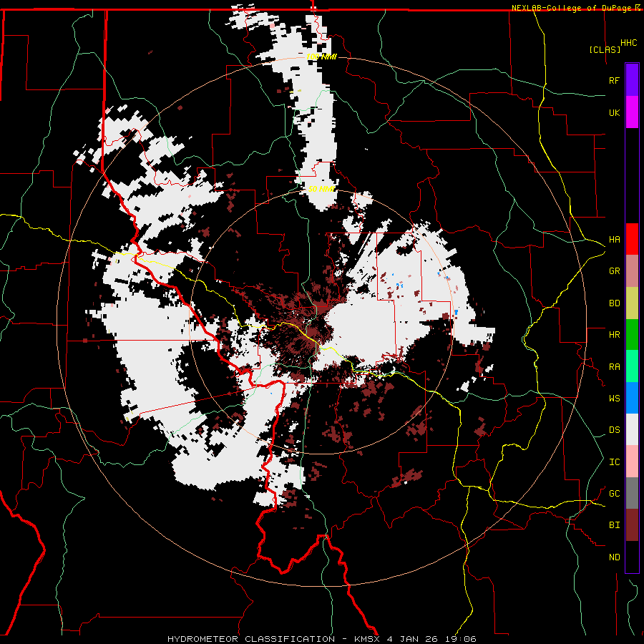The image size is (644, 644).
Task: Click the 'WS' legend label
Action: click(x=614, y=399)
